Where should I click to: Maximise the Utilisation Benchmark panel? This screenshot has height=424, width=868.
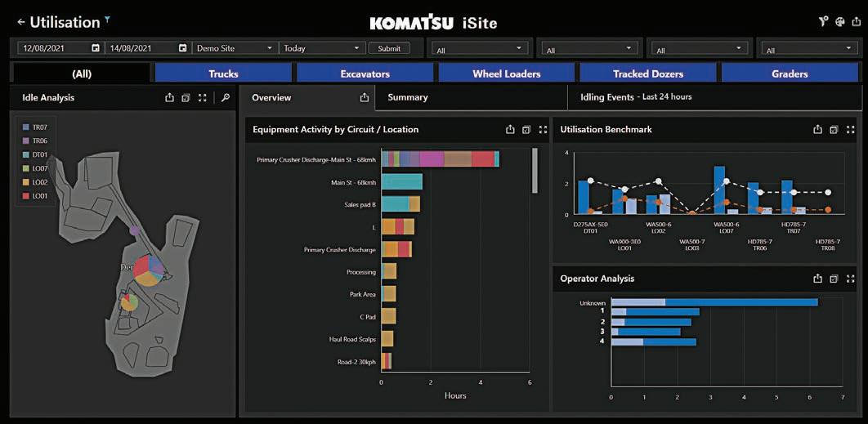[x=850, y=130]
